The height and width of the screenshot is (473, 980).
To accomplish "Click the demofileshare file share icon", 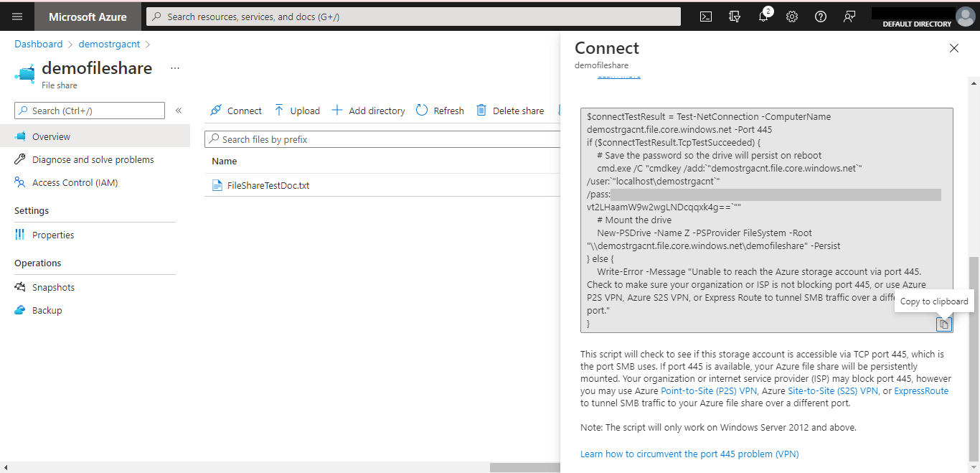I will (x=25, y=73).
